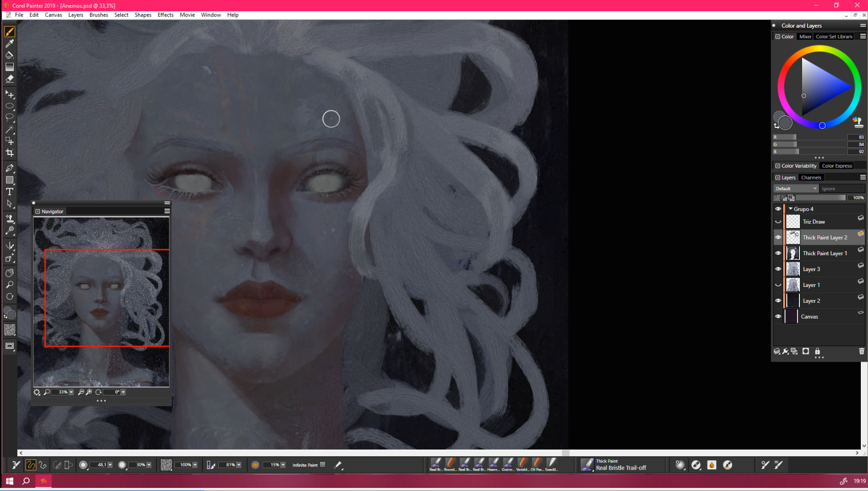Click the hue ring on color wheel
The width and height of the screenshot is (868, 491).
click(x=819, y=49)
